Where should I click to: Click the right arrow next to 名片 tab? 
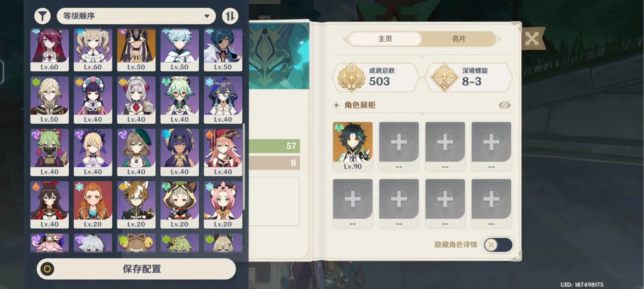(499, 39)
